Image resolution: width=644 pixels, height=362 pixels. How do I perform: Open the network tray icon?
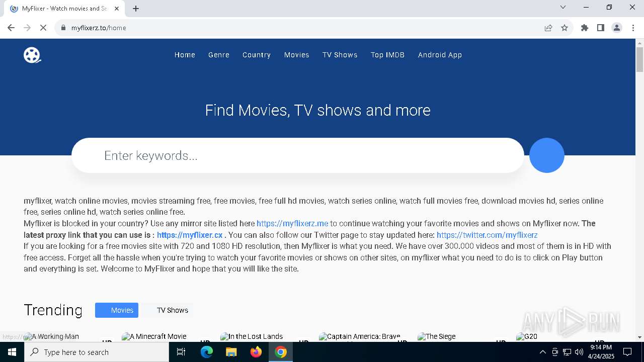[x=567, y=352]
